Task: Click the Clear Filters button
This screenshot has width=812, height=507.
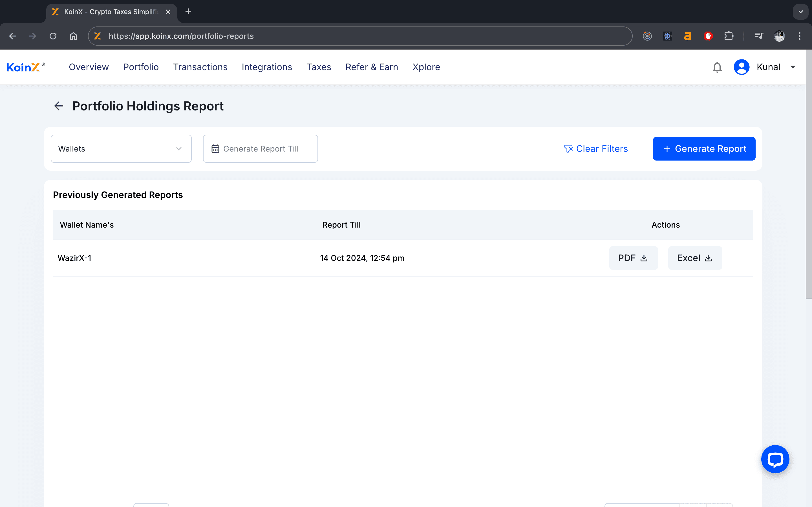Action: coord(596,148)
